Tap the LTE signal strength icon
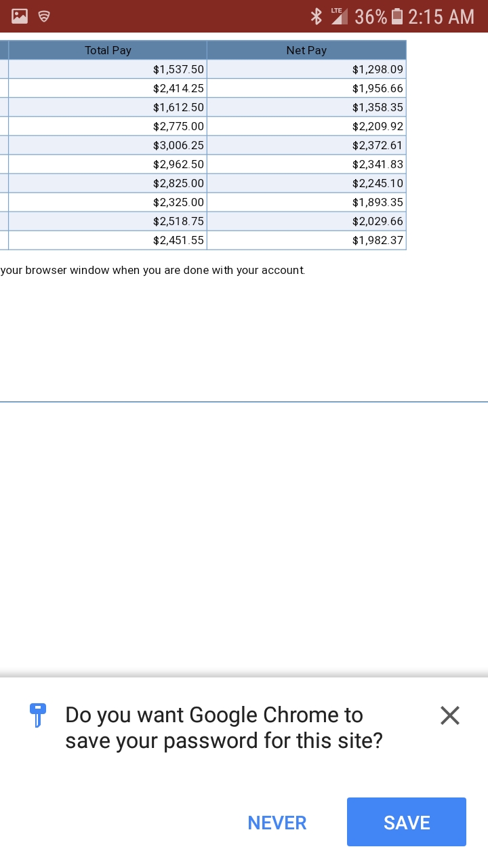The width and height of the screenshot is (488, 868). [338, 16]
